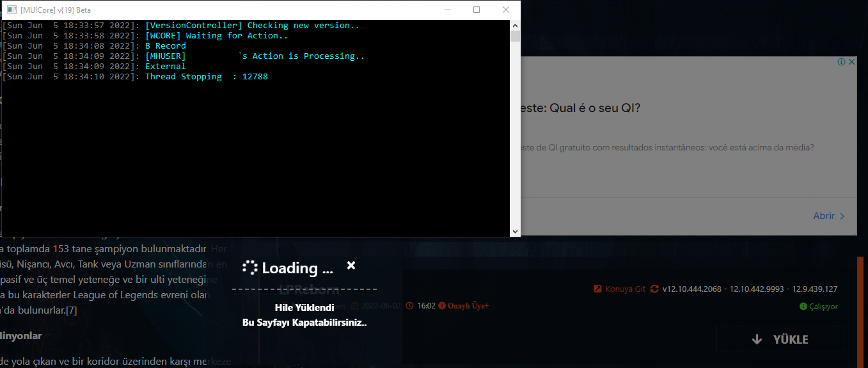Click the 'Hile Yüklendi' message
This screenshot has height=368, width=868.
click(304, 308)
